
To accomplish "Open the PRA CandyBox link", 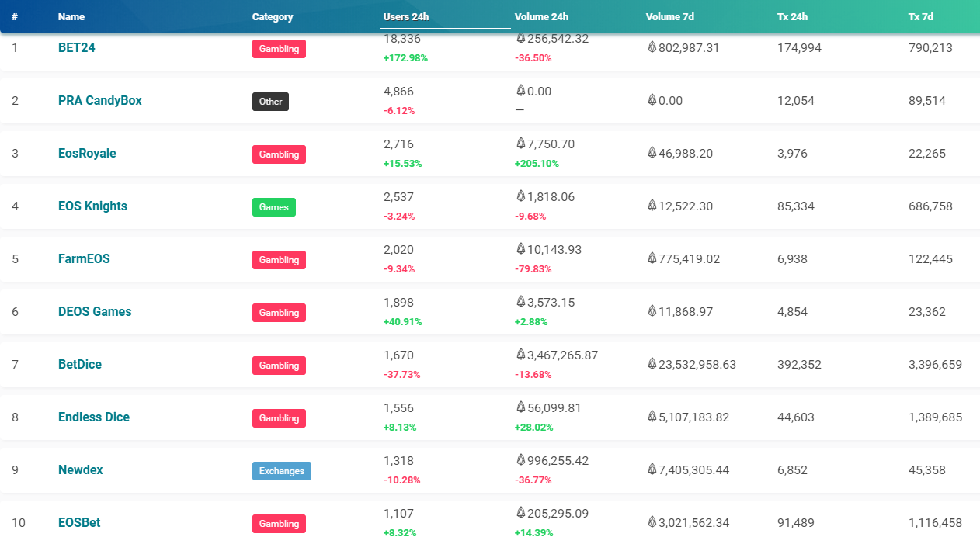I will point(100,100).
